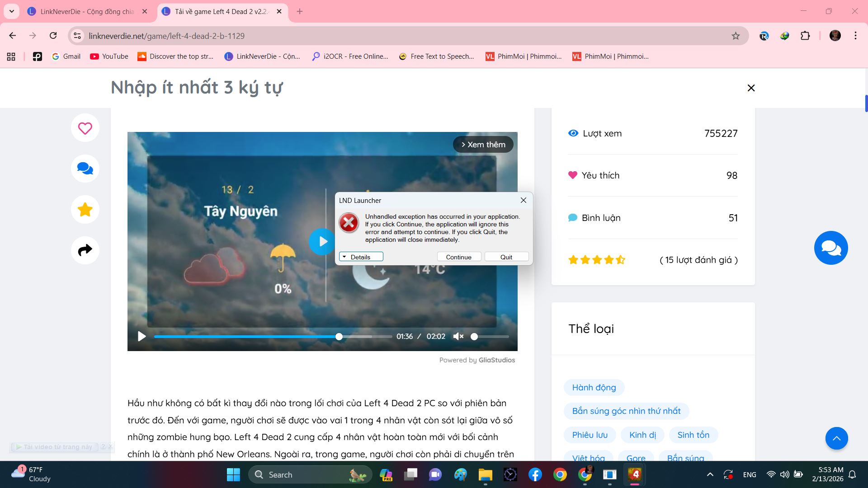Bookmark this page with star icon
This screenshot has width=868, height=488.
(736, 36)
